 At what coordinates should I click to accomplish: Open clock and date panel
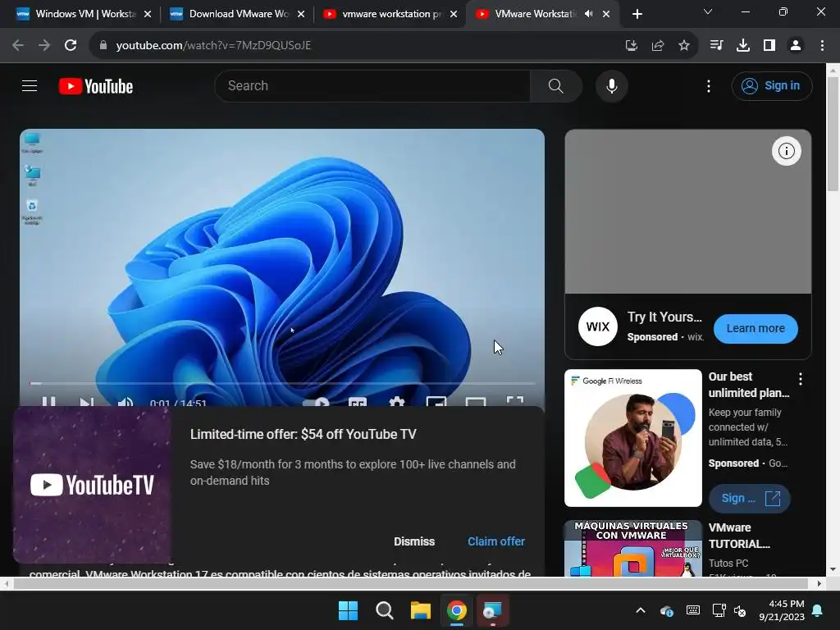pos(782,610)
